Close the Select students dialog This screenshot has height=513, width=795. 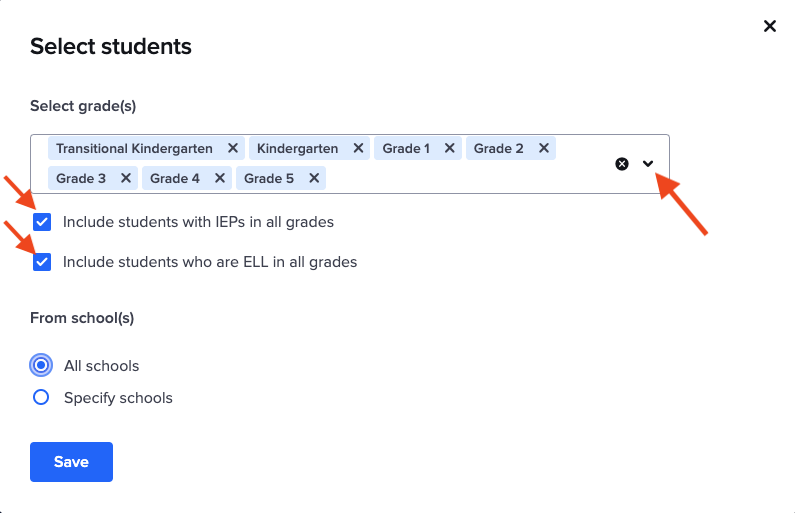coord(770,27)
